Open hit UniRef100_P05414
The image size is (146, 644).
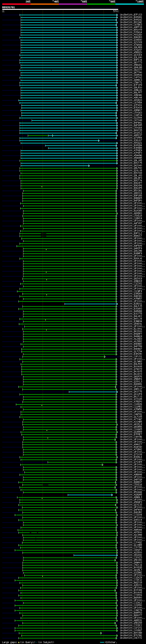point(131,32)
